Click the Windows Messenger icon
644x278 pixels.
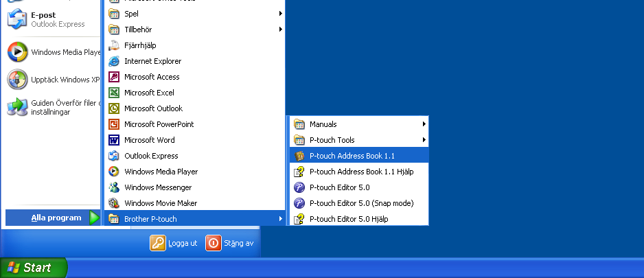(114, 187)
